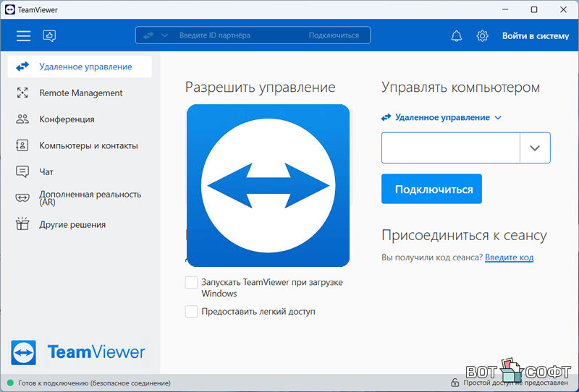The height and width of the screenshot is (392, 579).
Task: Click the Удаленное управление arrows icon in sidebar
Action: pyautogui.click(x=22, y=67)
